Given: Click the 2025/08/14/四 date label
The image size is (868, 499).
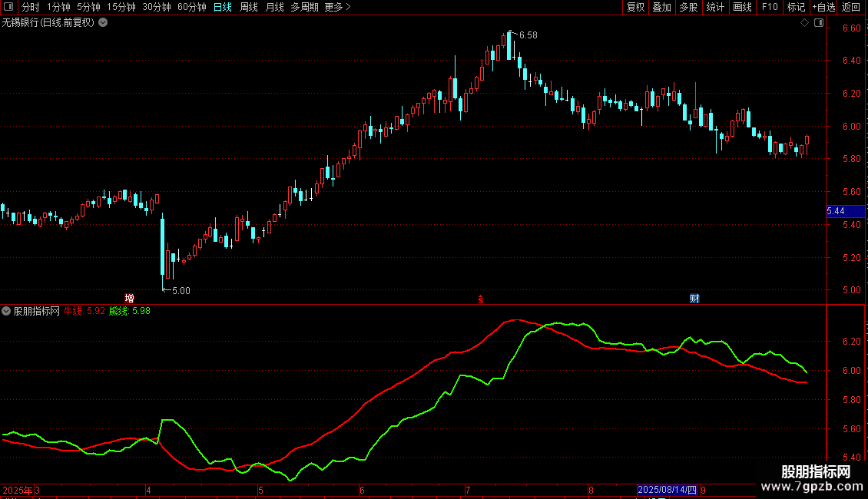Looking at the screenshot, I should [x=667, y=490].
